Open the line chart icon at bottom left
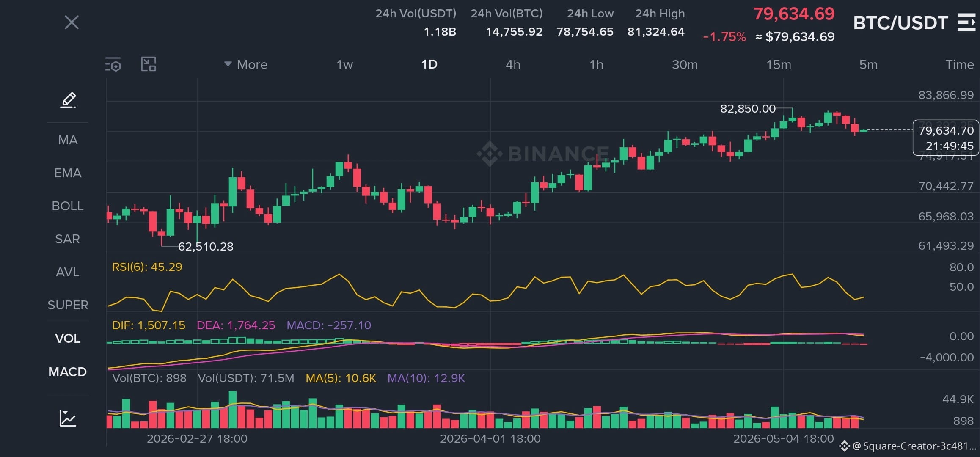 click(x=68, y=418)
